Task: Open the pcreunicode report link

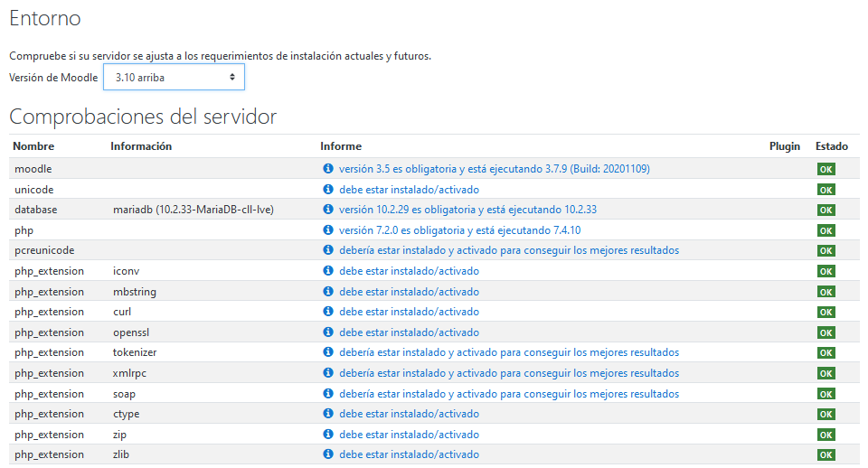Action: (x=509, y=250)
